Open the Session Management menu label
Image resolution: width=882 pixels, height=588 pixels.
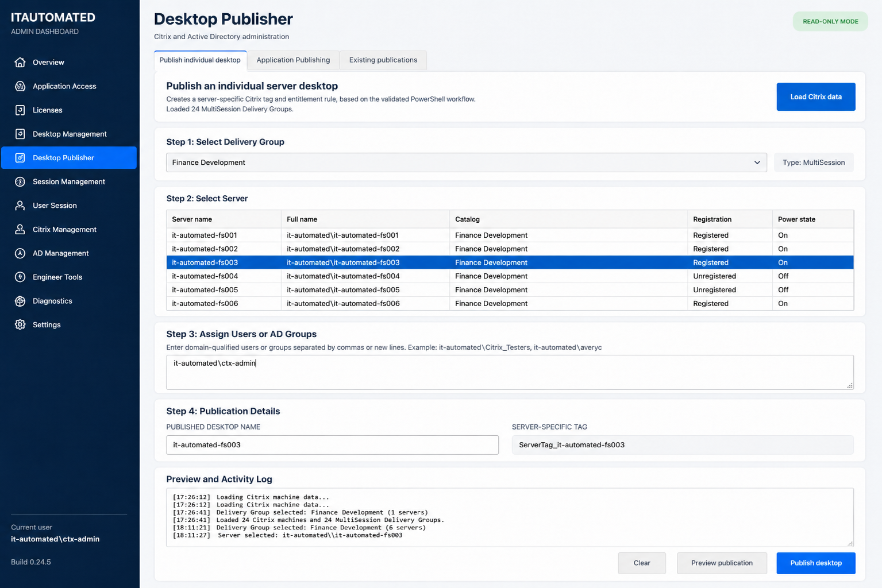[x=69, y=181]
